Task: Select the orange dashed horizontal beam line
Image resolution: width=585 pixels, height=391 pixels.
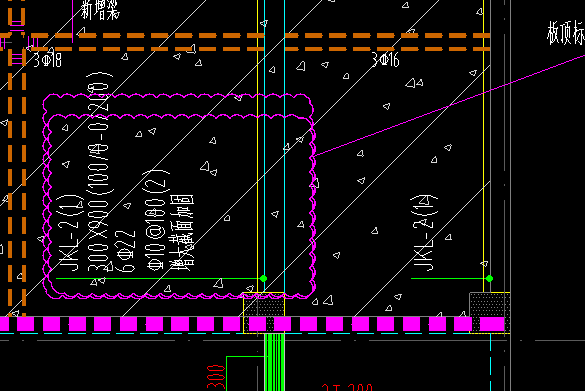Action: pyautogui.click(x=246, y=42)
